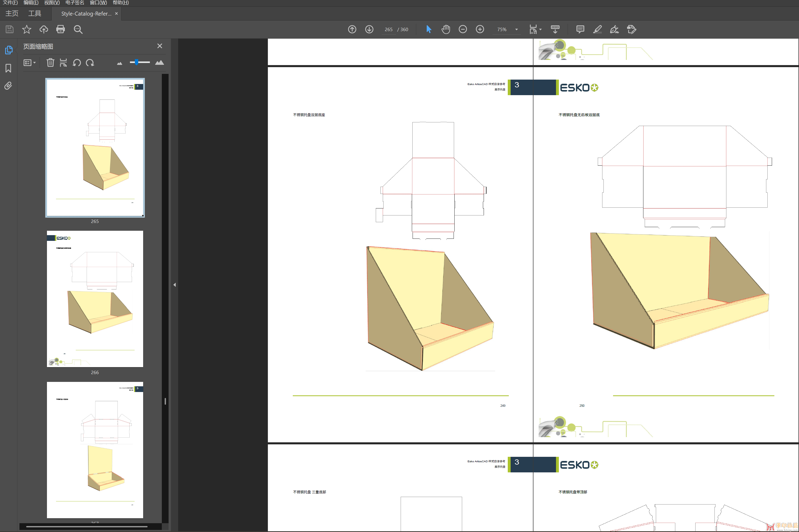
Task: Close the page thumbnails panel
Action: point(160,46)
